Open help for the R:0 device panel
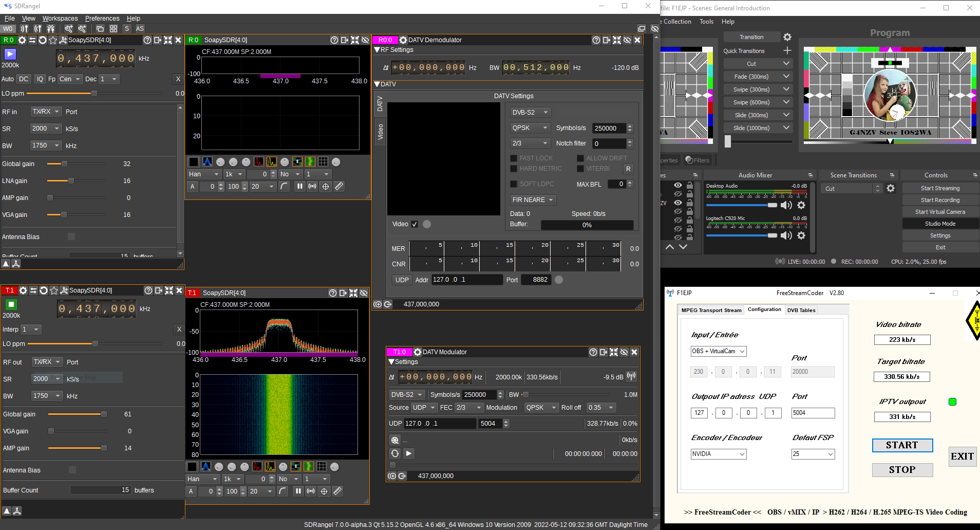Screen dimensions: 980x530 tap(147, 40)
